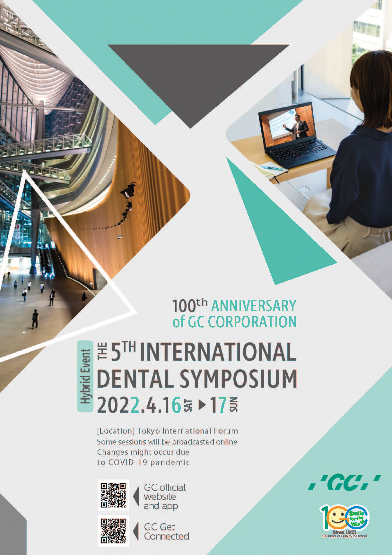Click the QR code for GC official website
392x555 pixels.
(113, 495)
